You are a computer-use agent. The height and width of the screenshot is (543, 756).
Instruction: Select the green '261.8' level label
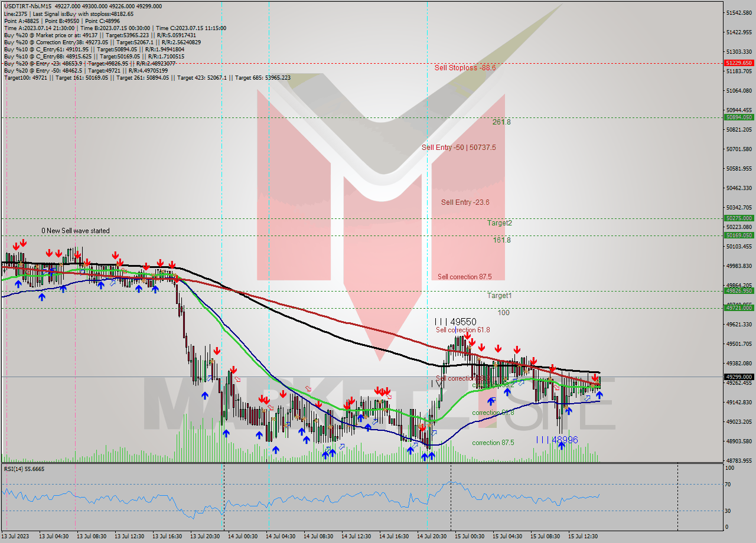point(501,122)
